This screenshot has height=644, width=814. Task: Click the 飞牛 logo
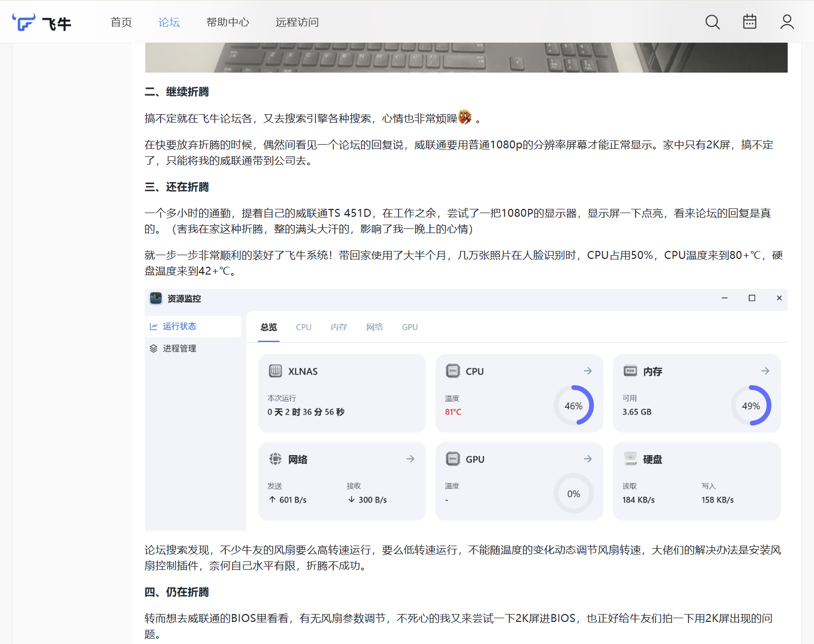42,23
